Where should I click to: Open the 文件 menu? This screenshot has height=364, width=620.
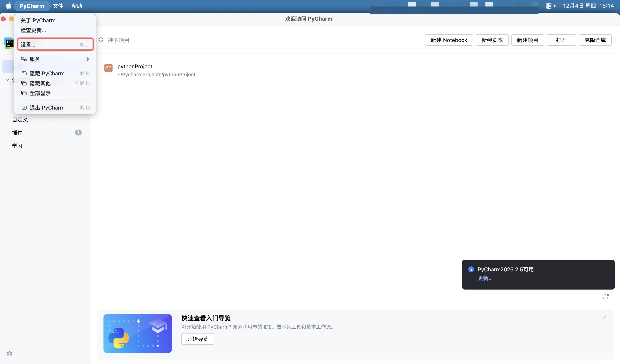coord(58,6)
